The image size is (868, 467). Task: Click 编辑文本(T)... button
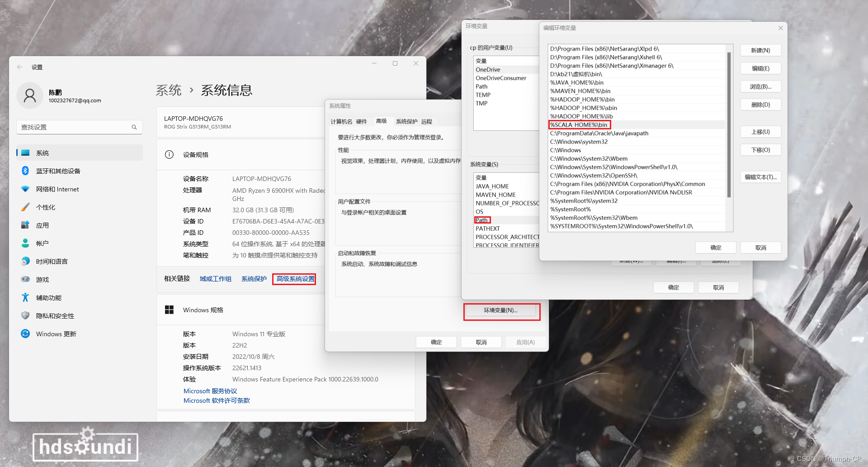(760, 177)
